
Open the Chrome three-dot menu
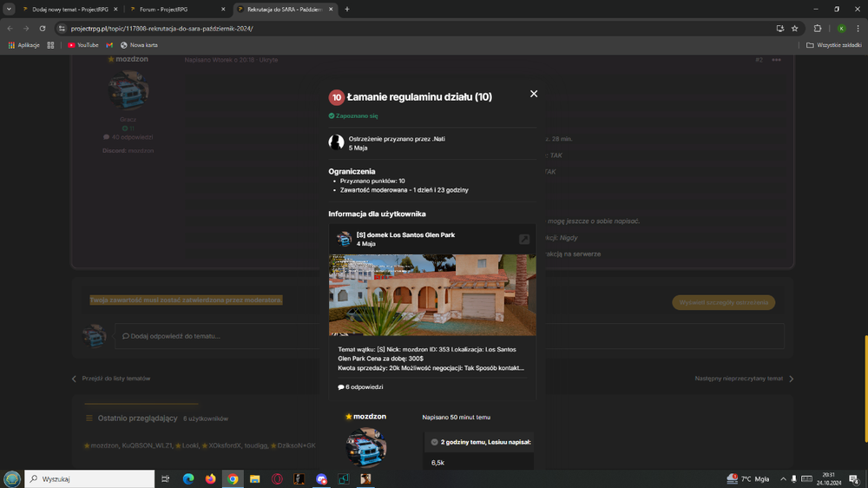[x=858, y=29]
